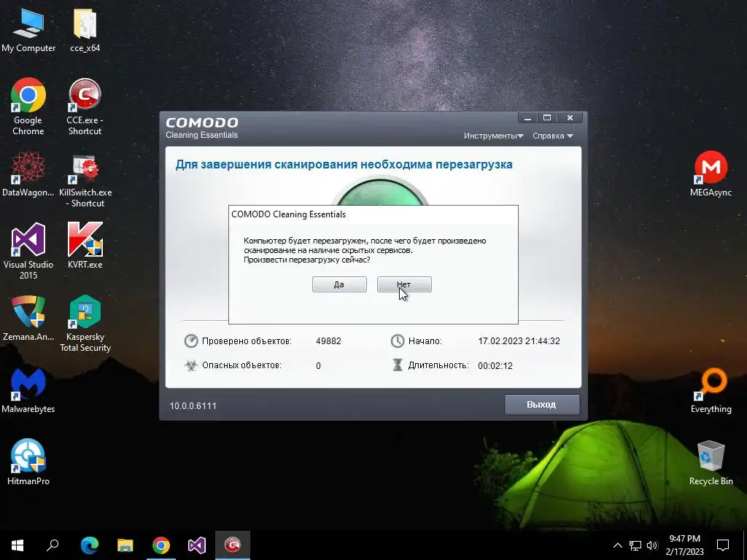Screen dimensions: 747x560
Task: Click the Выход button
Action: (x=542, y=404)
